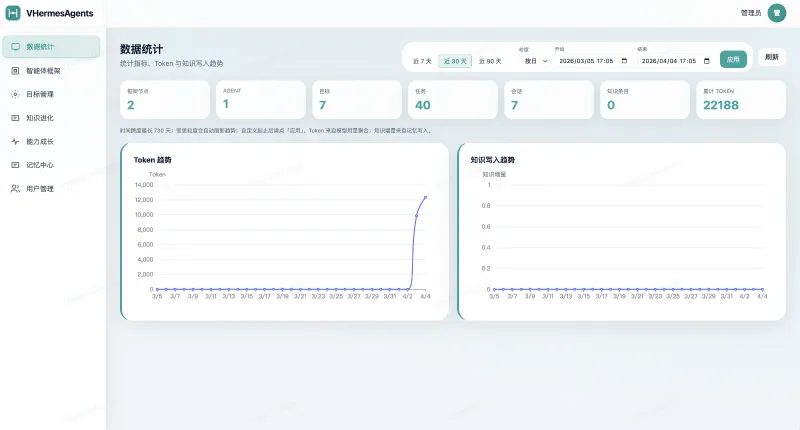Click the 4/2 label on knowledge chart axis
The height and width of the screenshot is (430, 800).
pos(744,296)
